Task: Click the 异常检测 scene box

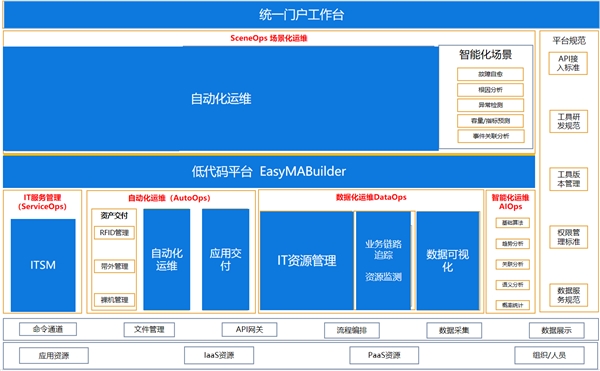Action: coord(490,105)
